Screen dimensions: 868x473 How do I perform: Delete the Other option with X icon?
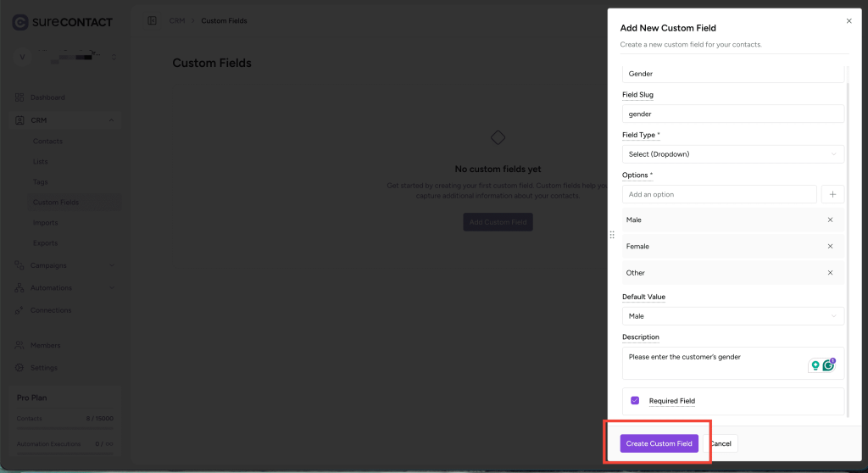(830, 273)
